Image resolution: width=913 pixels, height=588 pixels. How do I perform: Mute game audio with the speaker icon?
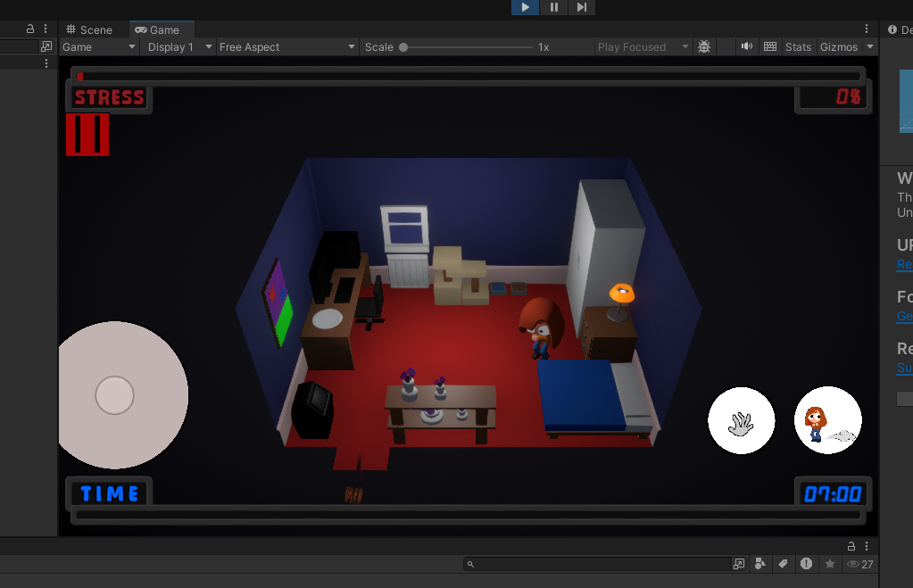click(x=746, y=46)
